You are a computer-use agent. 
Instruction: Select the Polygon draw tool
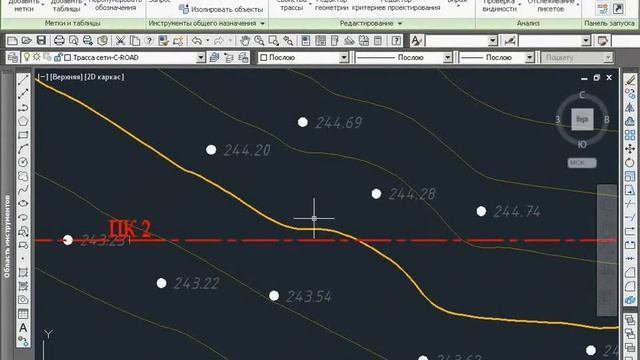point(23,121)
